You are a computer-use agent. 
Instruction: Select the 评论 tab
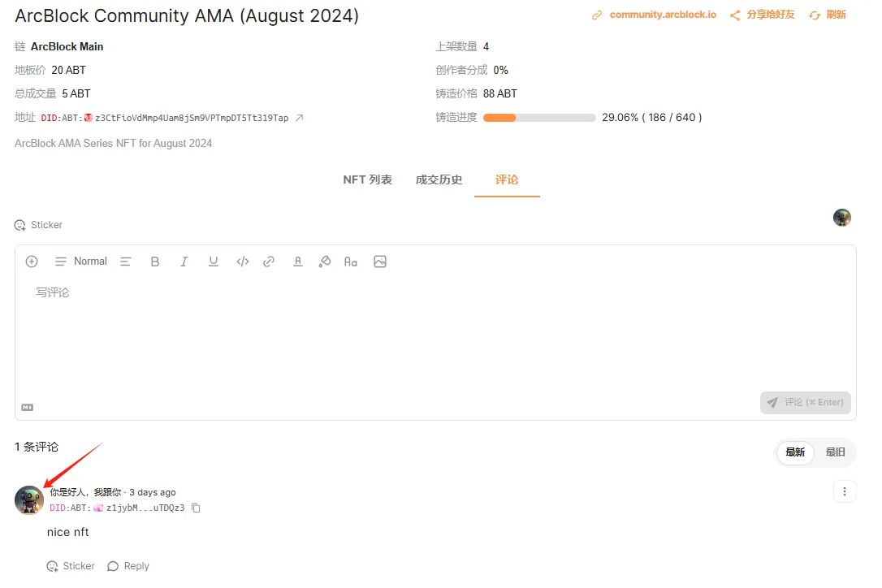tap(507, 179)
